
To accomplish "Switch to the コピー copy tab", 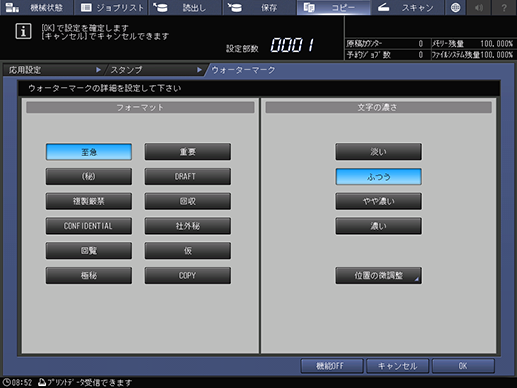I will (334, 7).
